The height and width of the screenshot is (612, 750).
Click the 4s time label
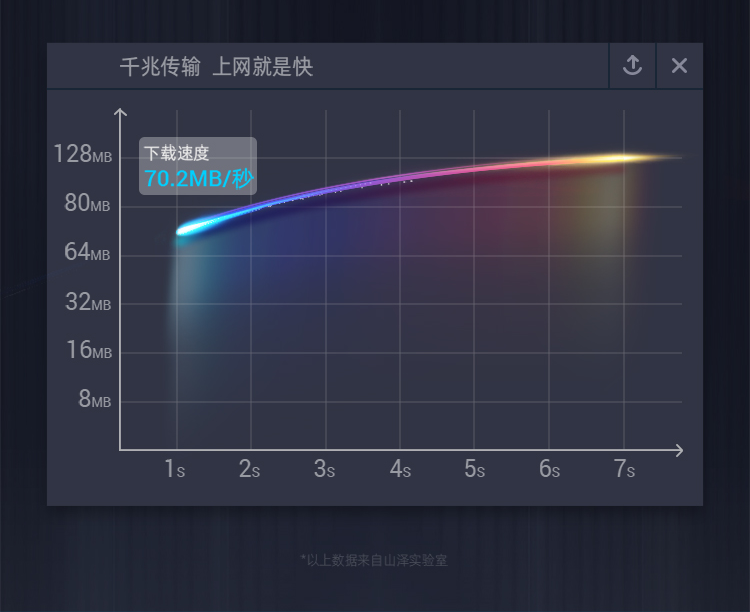(400, 468)
